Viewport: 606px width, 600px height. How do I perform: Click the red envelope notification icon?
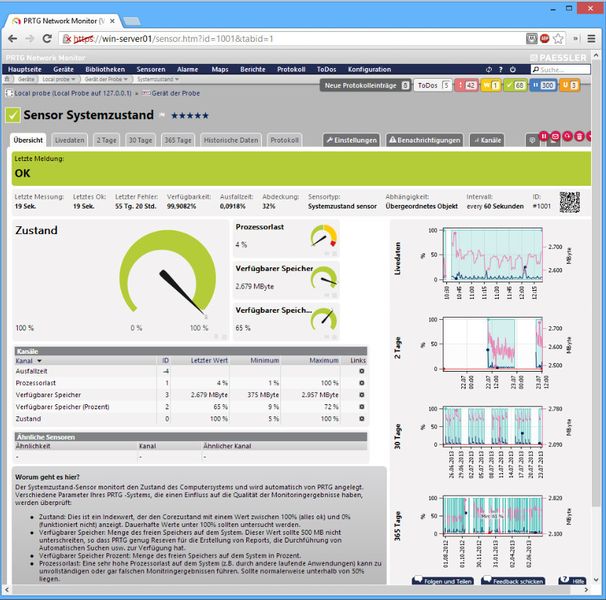pyautogui.click(x=555, y=136)
